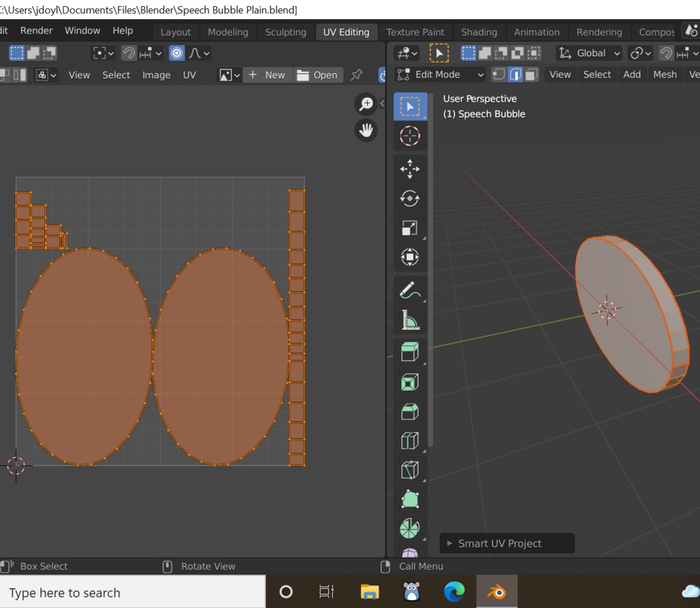The width and height of the screenshot is (700, 608).
Task: Select the Transform tool in the 3D viewport
Action: (410, 257)
